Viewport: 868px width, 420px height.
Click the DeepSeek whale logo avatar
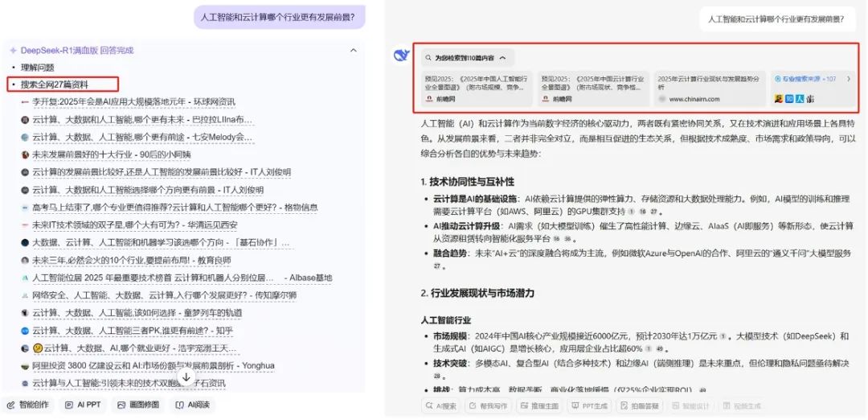coord(401,55)
